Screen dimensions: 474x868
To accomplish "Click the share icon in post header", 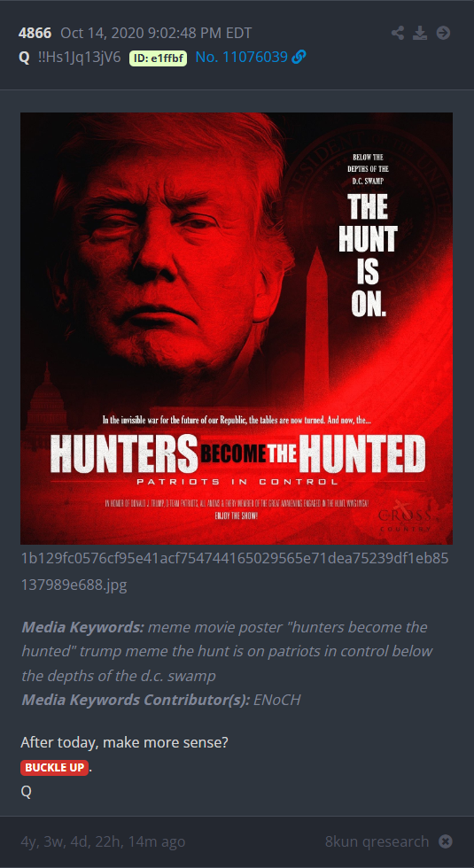I will point(398,34).
